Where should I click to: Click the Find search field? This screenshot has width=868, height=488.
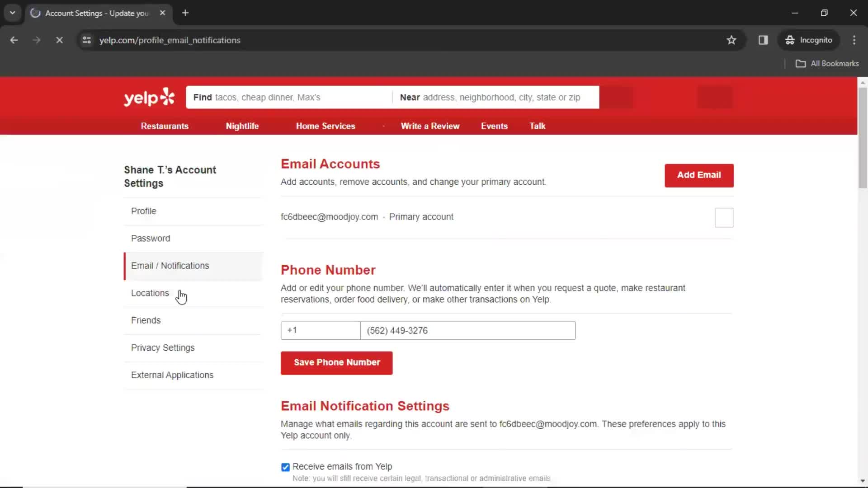[x=289, y=97]
